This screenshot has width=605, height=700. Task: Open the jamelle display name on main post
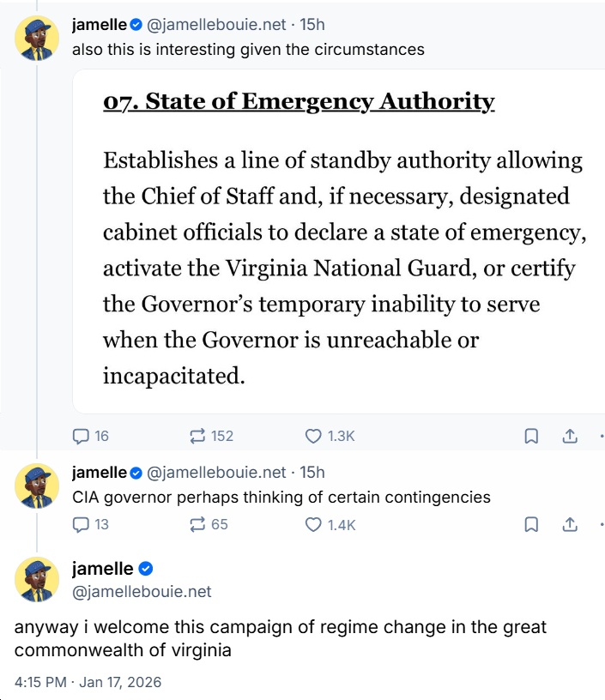click(102, 569)
